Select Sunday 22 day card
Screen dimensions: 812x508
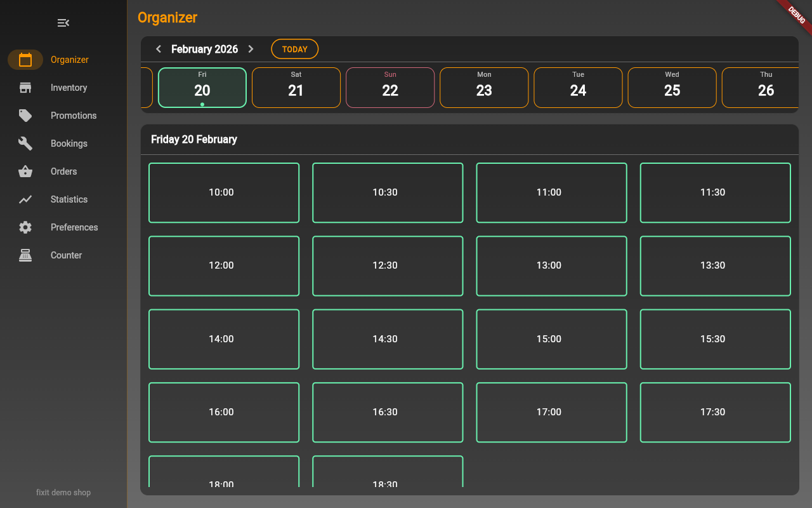[x=390, y=88]
